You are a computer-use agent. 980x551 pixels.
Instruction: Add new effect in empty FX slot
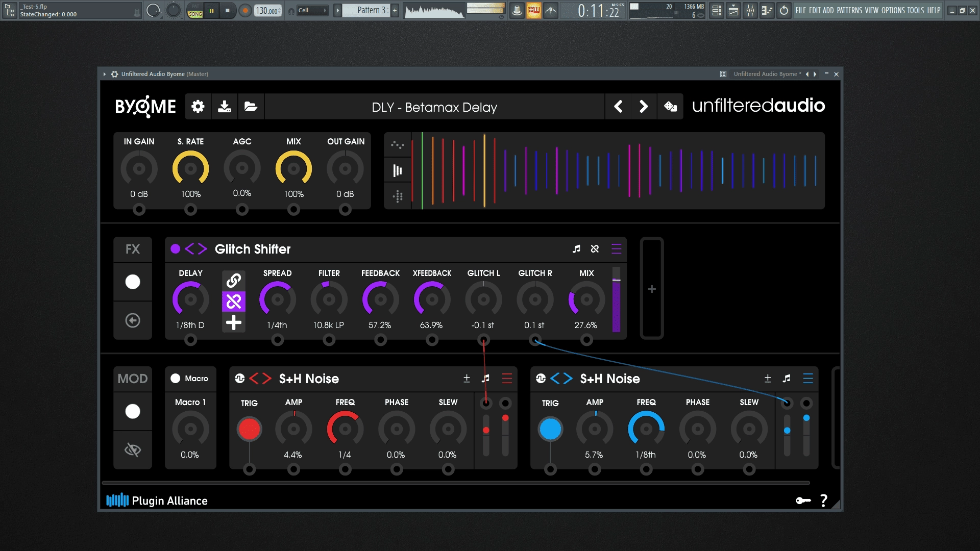pyautogui.click(x=652, y=289)
